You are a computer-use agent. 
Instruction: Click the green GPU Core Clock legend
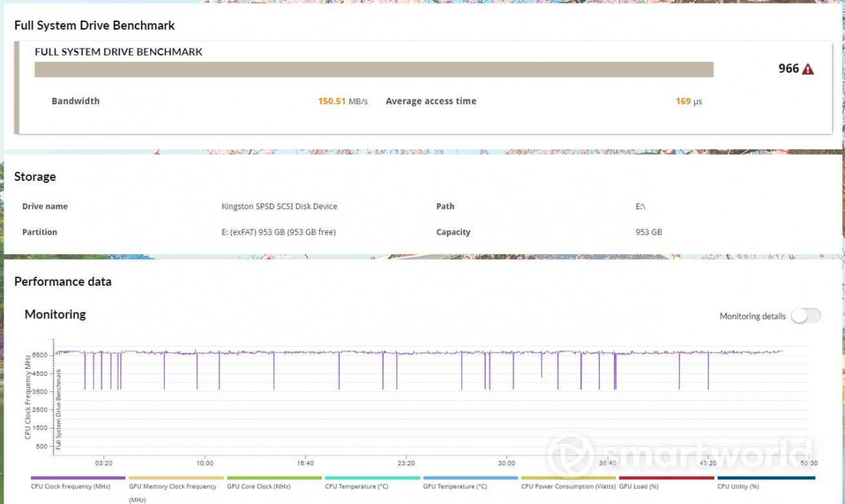pyautogui.click(x=258, y=486)
